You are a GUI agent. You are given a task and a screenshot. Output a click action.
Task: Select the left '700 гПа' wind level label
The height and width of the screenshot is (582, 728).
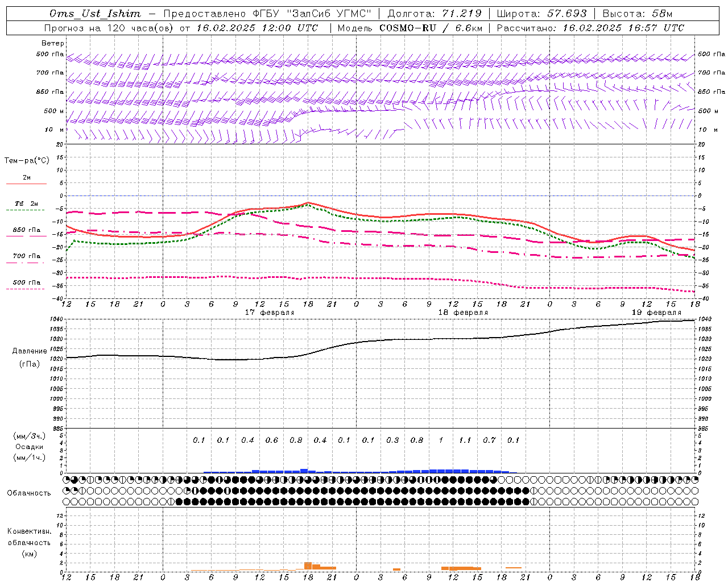click(50, 73)
